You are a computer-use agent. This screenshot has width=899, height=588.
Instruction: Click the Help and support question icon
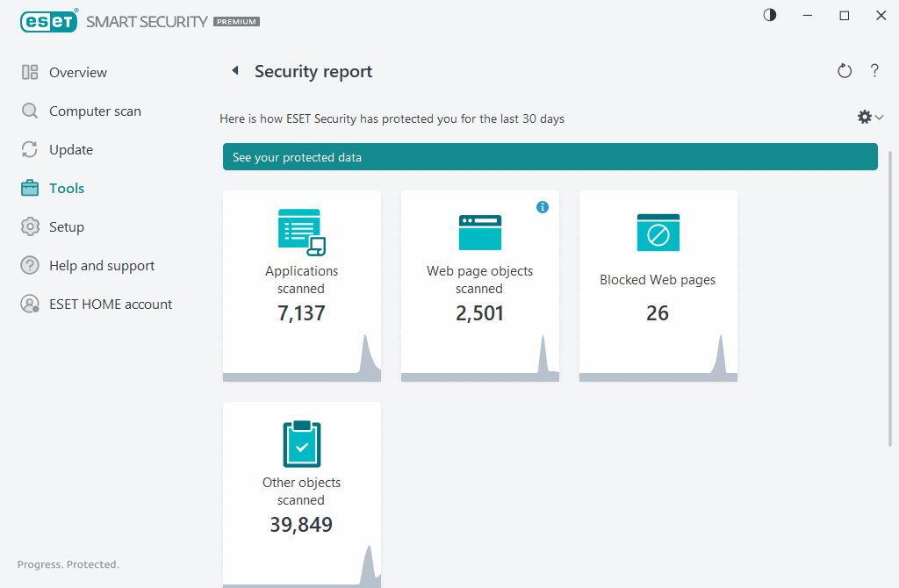tap(30, 266)
